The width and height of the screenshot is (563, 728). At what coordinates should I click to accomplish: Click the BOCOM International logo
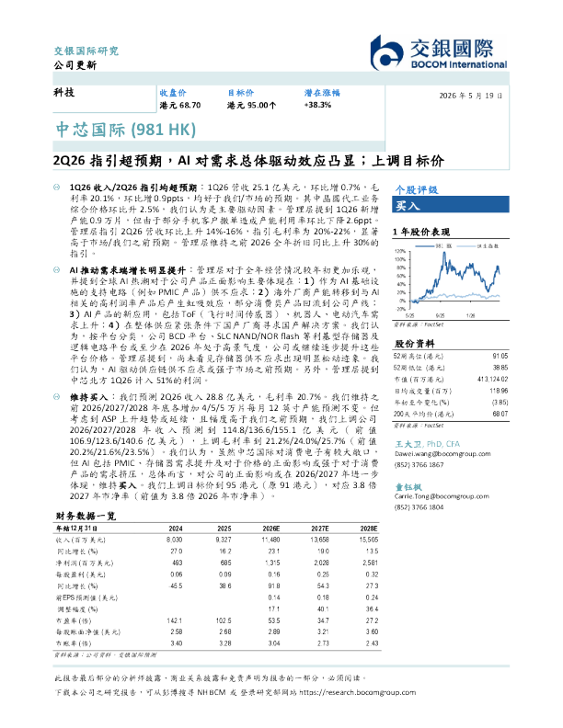pos(438,52)
